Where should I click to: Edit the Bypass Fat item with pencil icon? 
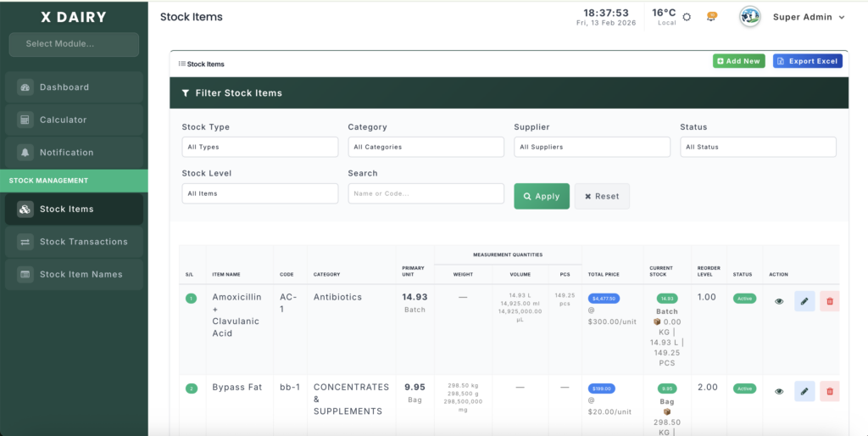pyautogui.click(x=804, y=391)
